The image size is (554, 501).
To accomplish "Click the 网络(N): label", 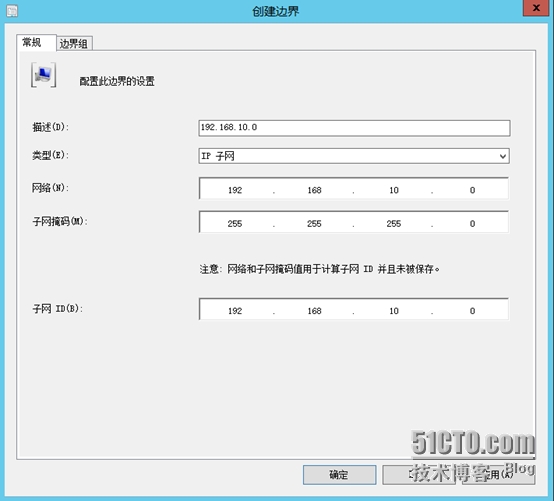I will click(x=51, y=188).
